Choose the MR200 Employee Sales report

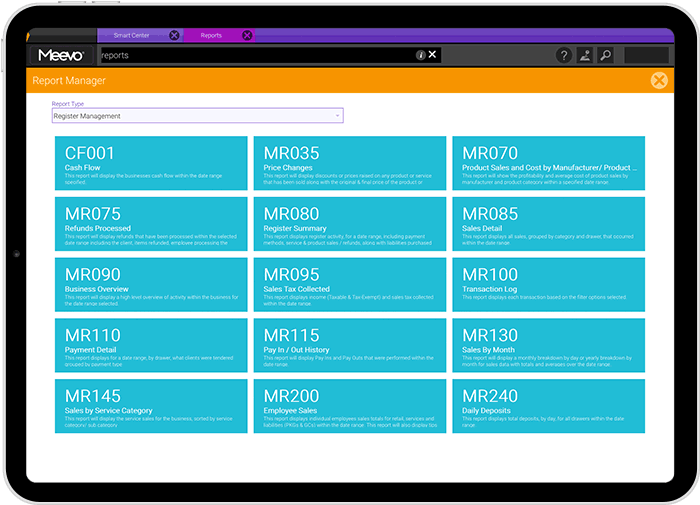[x=349, y=406]
